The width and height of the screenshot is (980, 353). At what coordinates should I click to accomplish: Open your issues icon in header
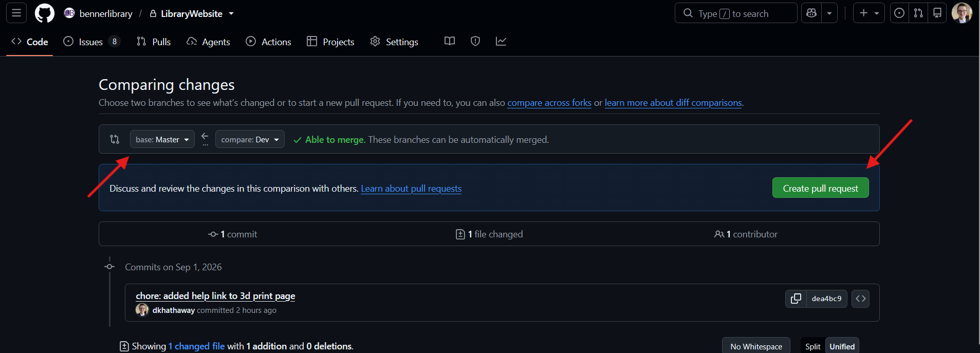pyautogui.click(x=899, y=13)
